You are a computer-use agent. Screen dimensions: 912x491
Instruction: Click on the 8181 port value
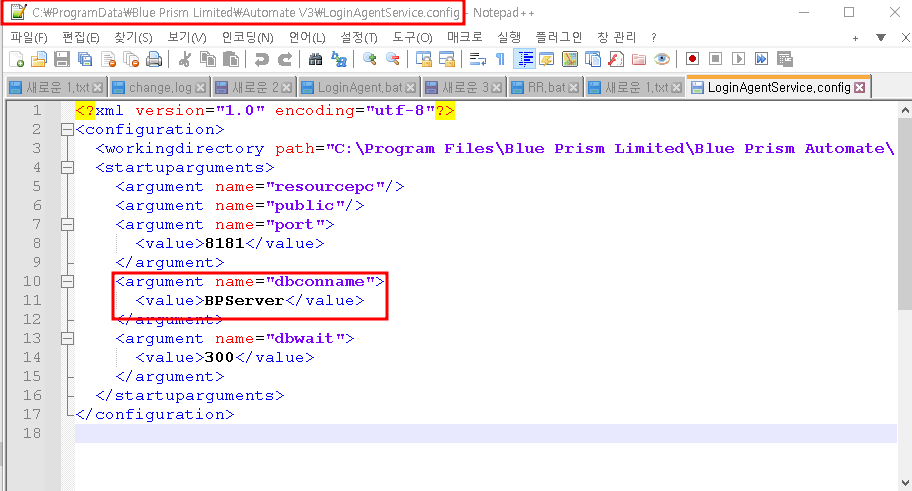[x=225, y=244]
